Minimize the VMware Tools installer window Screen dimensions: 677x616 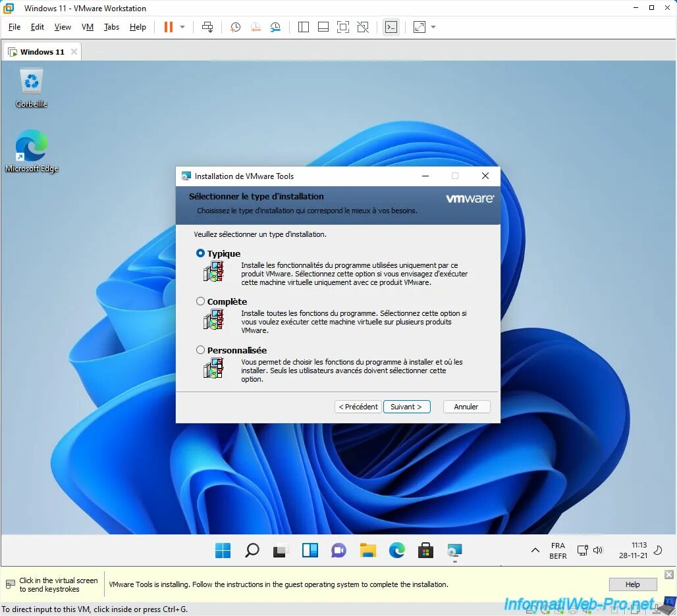point(425,176)
